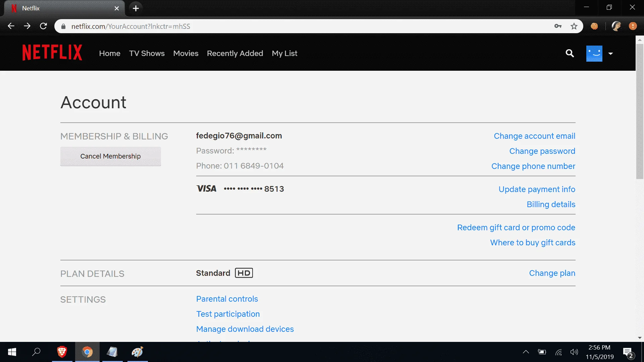Click the Chrome taskbar icon
644x362 pixels.
pyautogui.click(x=87, y=352)
